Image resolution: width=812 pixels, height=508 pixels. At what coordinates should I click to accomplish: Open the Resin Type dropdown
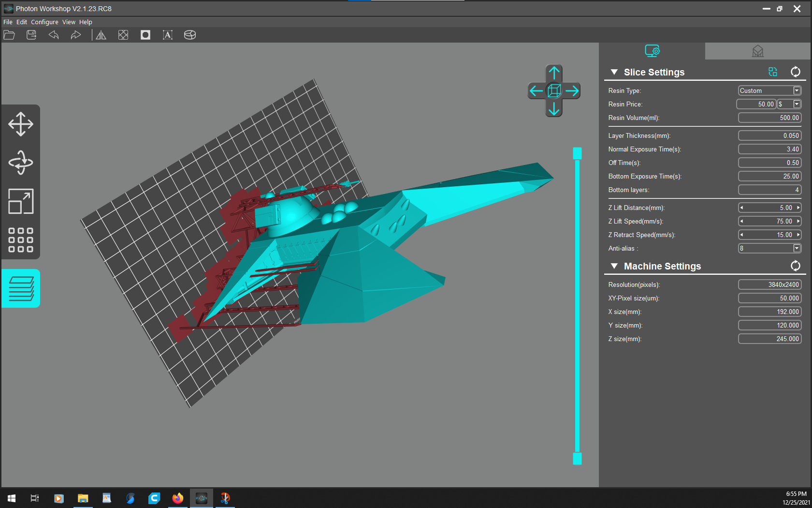click(797, 90)
